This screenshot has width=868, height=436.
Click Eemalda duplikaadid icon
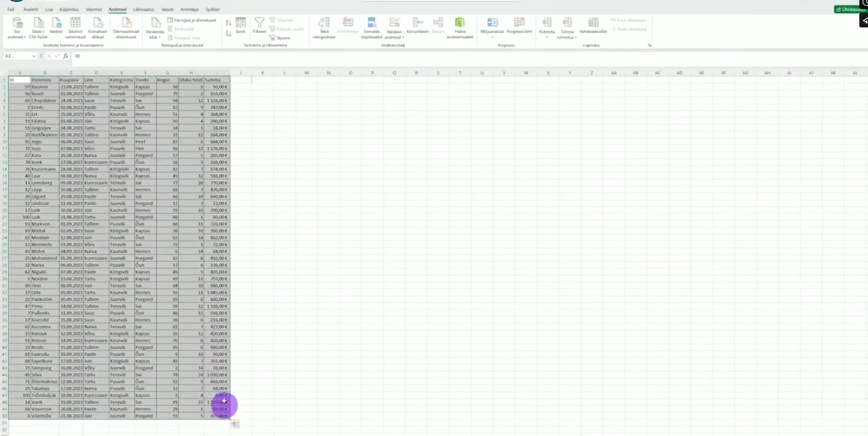[372, 23]
